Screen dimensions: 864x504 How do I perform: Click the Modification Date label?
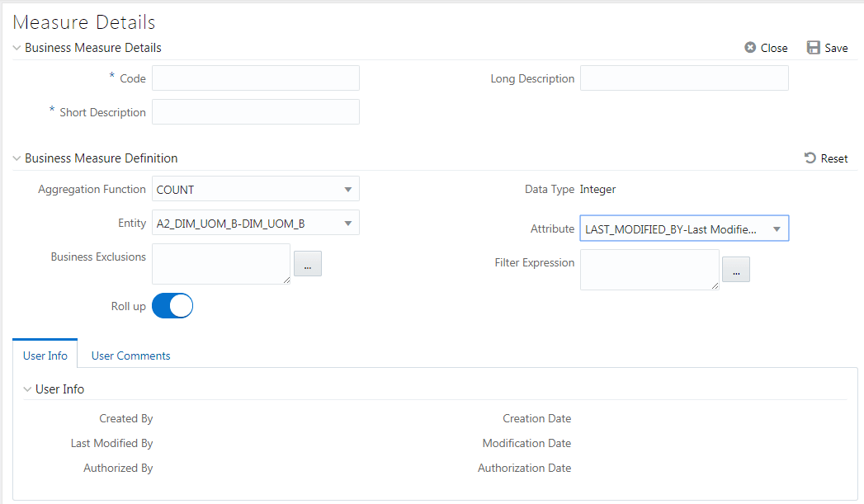click(x=526, y=444)
